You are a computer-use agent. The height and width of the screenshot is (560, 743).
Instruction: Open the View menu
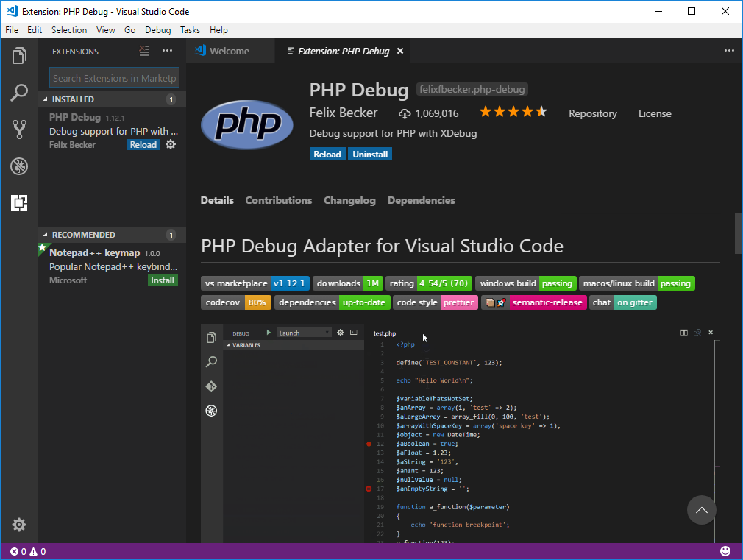pyautogui.click(x=106, y=30)
